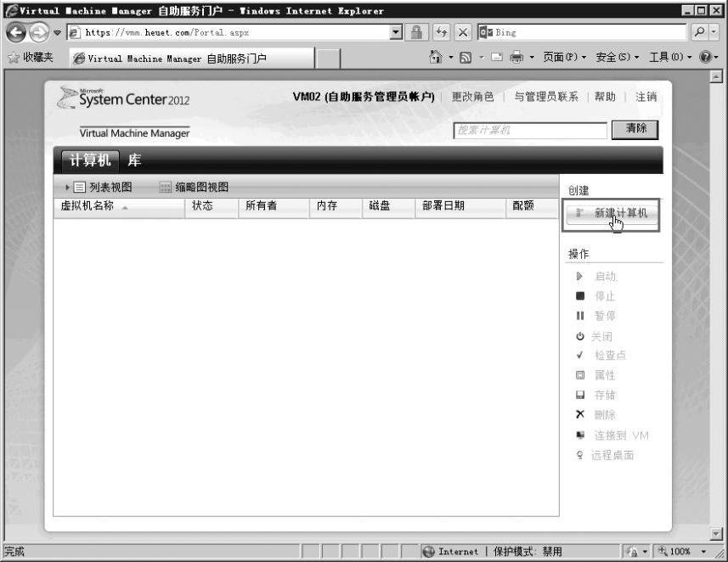Click the page scrollbar up arrow
Image resolution: width=728 pixels, height=562 pixels.
click(716, 76)
